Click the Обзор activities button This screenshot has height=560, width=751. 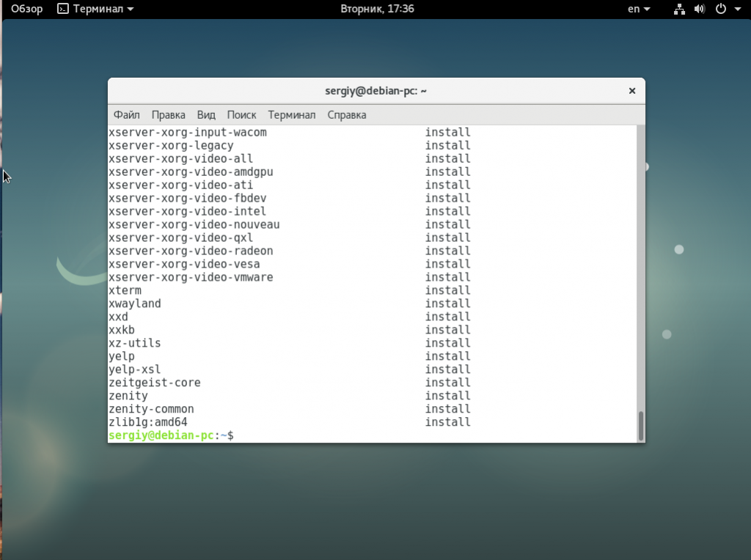coord(27,9)
